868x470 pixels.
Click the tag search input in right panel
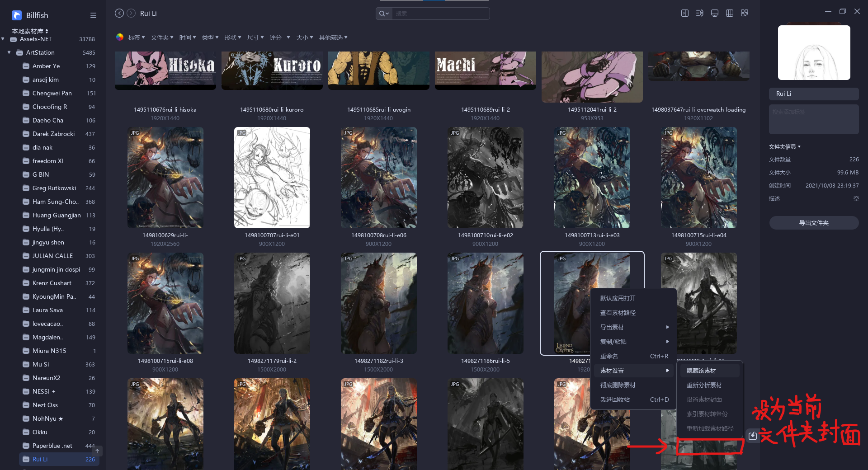(x=814, y=119)
